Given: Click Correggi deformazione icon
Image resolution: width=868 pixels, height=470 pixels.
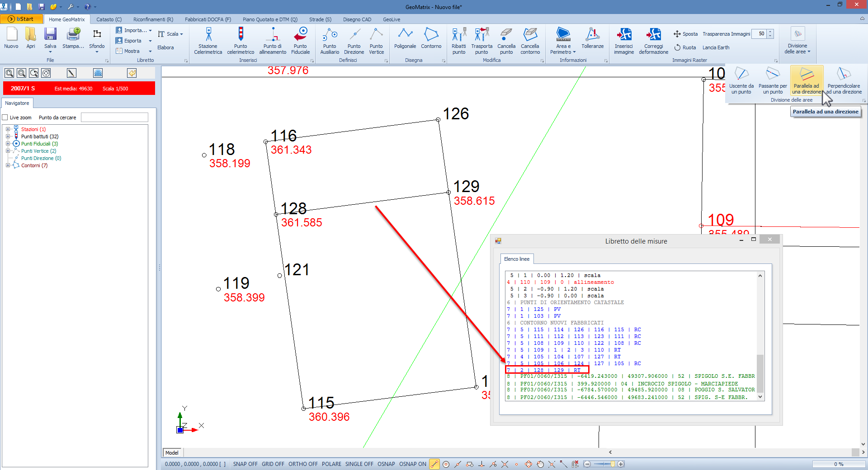Looking at the screenshot, I should pos(654,40).
